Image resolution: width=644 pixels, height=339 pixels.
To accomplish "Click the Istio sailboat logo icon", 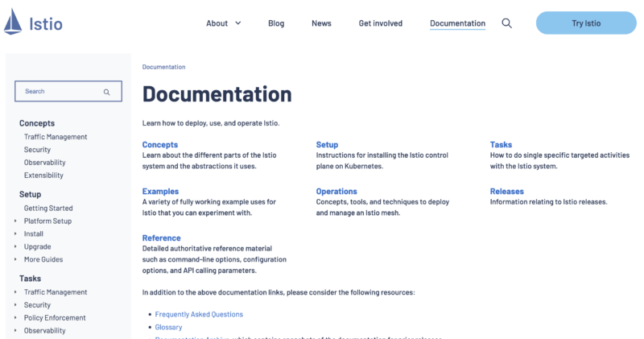I will [x=13, y=22].
